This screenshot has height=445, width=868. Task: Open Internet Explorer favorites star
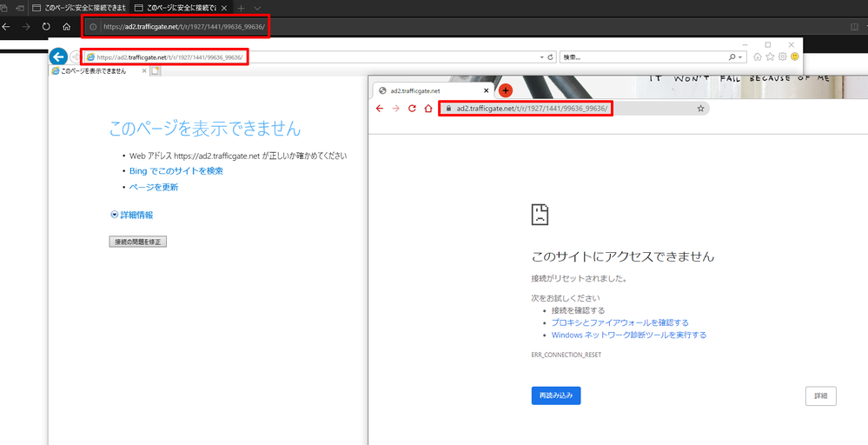tap(770, 56)
